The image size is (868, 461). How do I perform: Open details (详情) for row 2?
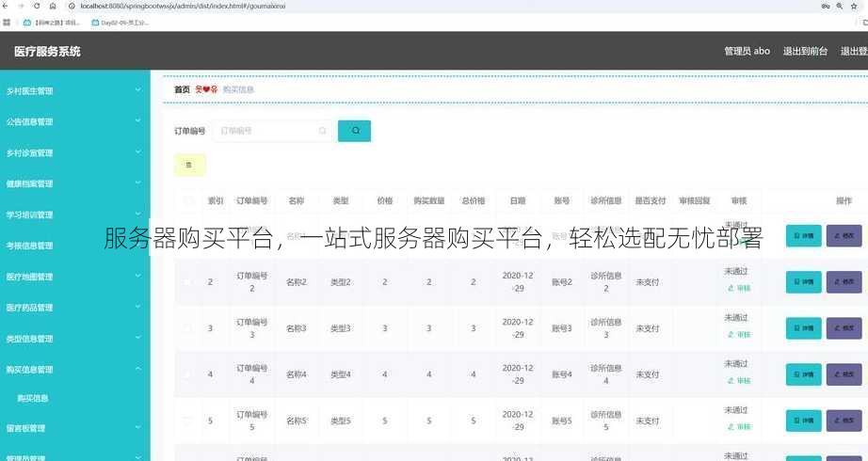click(804, 281)
